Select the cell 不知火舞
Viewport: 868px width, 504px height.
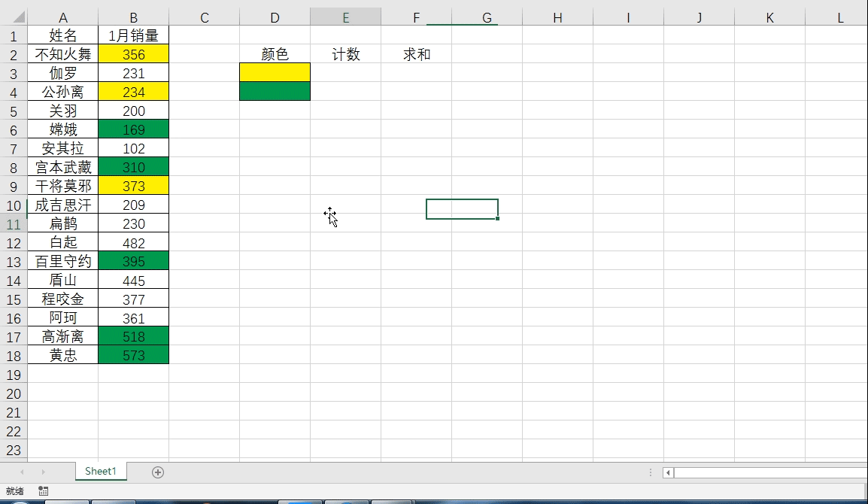(x=62, y=54)
